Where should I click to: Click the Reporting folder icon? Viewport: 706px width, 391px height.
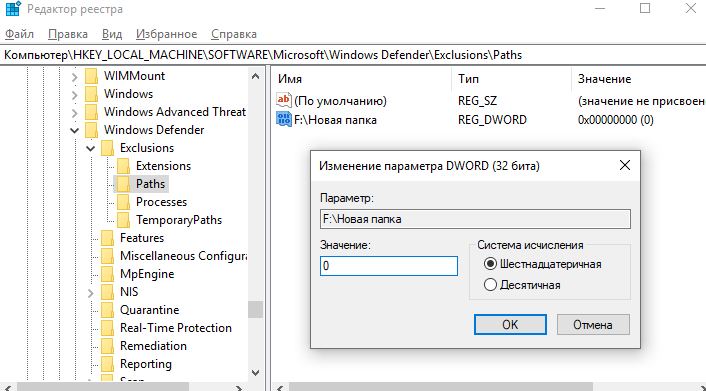click(x=108, y=364)
